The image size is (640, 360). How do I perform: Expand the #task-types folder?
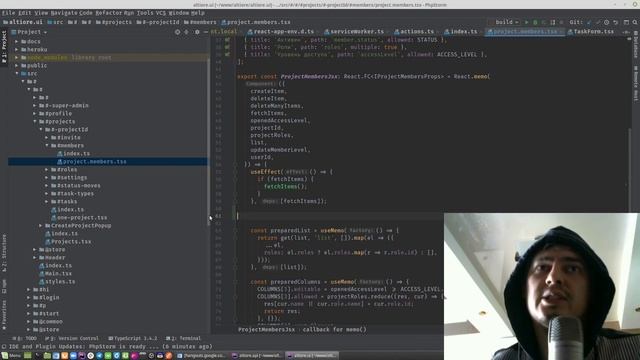click(x=47, y=193)
